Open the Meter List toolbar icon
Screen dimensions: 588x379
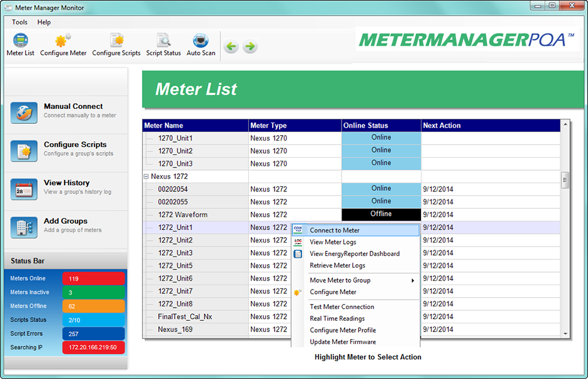click(x=20, y=41)
